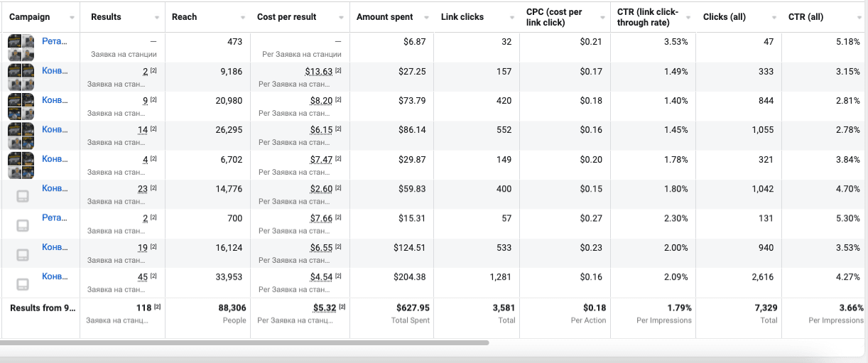
Task: Sort by the Reach column header
Action: 185,17
